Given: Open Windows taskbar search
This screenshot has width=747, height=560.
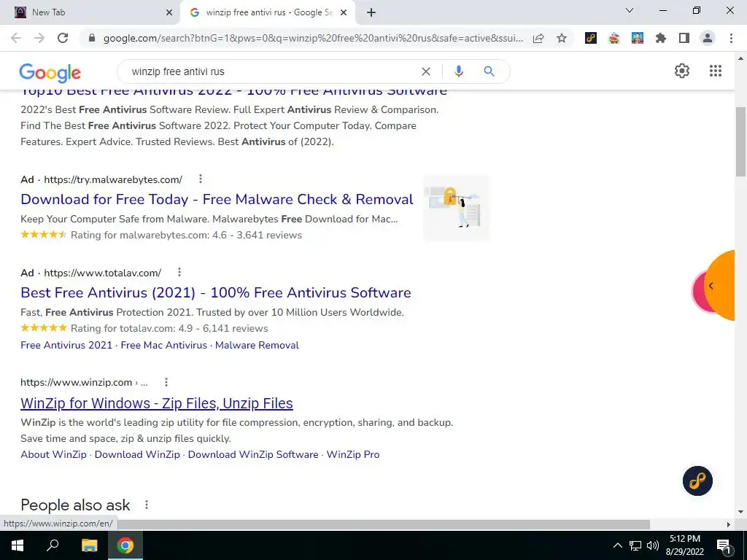Looking at the screenshot, I should (53, 545).
